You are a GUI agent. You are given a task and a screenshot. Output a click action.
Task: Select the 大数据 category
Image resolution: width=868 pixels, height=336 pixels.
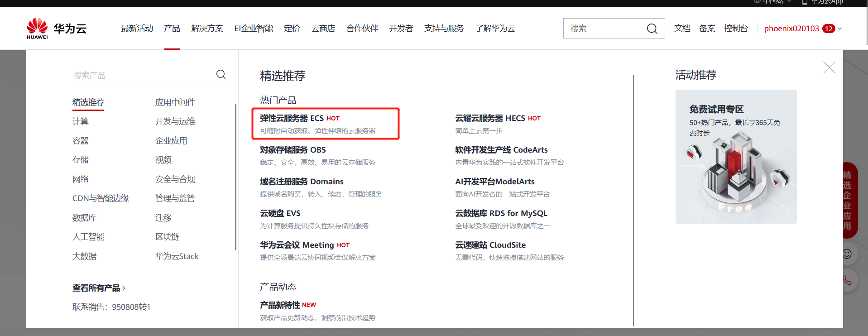click(85, 256)
